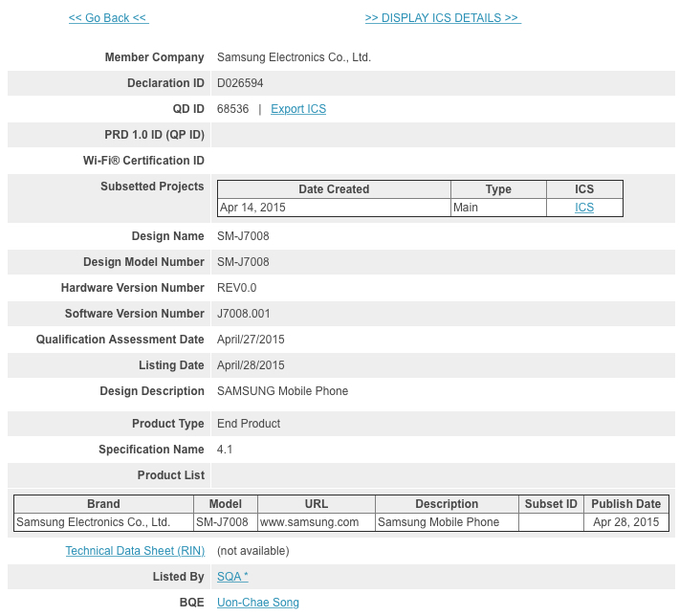The image size is (679, 616).
Task: Click the 'Export ICS' link
Action: (298, 109)
